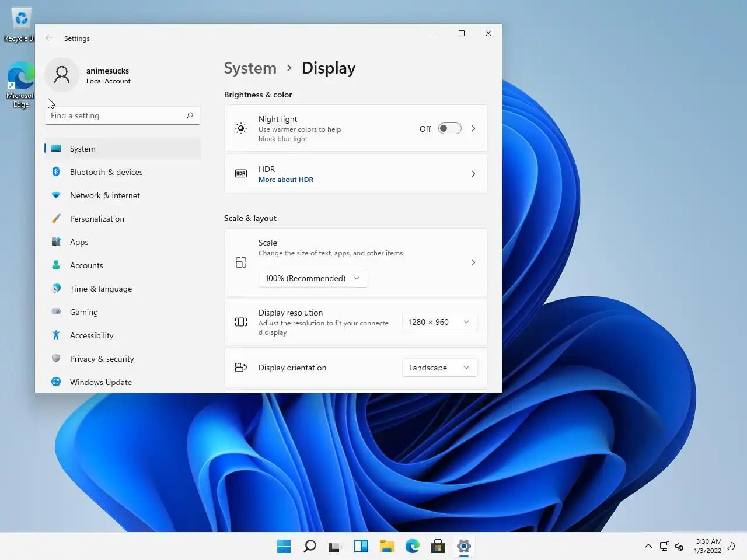Click the animesucks account avatar
The width and height of the screenshot is (747, 560).
coord(62,75)
